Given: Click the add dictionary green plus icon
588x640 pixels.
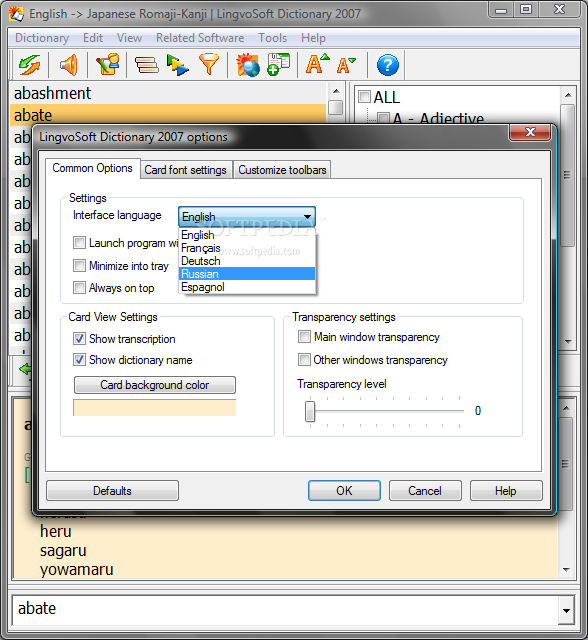Looking at the screenshot, I should [279, 65].
